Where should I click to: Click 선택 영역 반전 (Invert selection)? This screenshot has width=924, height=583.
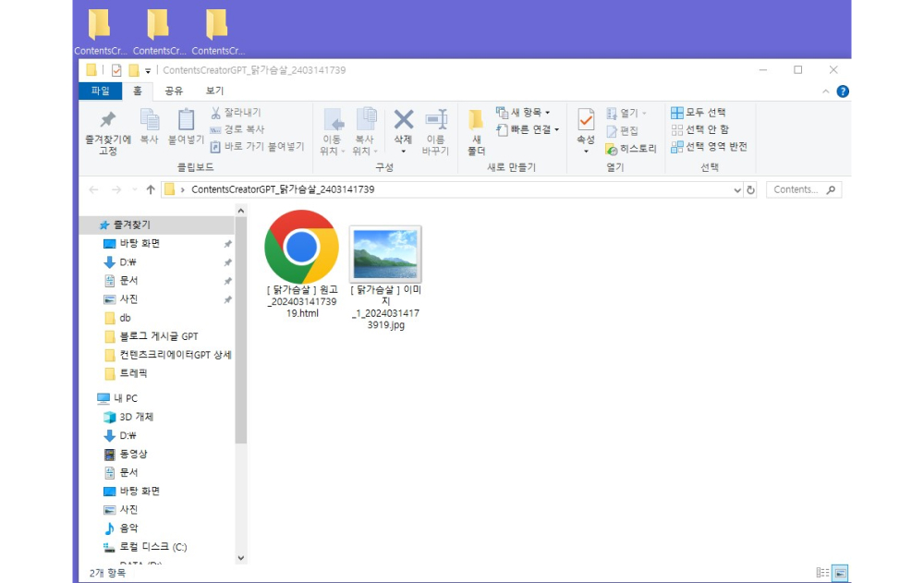tap(709, 146)
